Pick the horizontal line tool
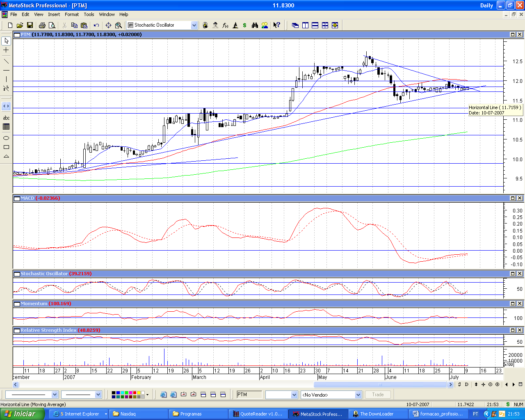 6,70
